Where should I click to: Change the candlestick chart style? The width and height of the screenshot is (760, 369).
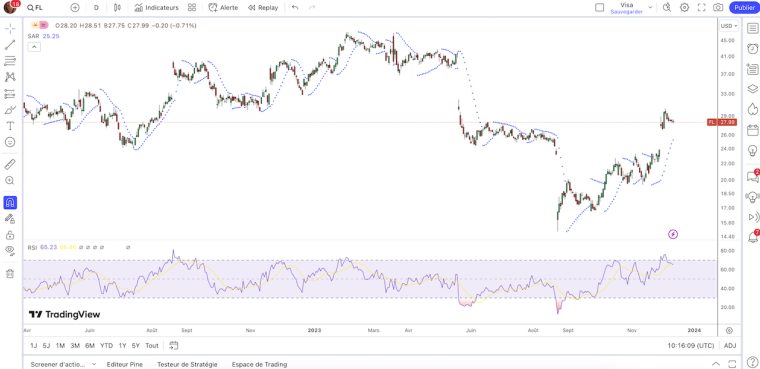(x=117, y=8)
